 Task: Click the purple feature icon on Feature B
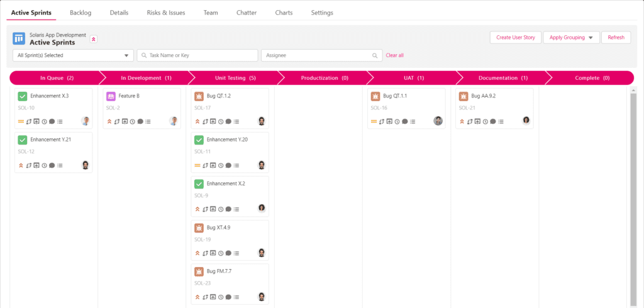pyautogui.click(x=111, y=96)
